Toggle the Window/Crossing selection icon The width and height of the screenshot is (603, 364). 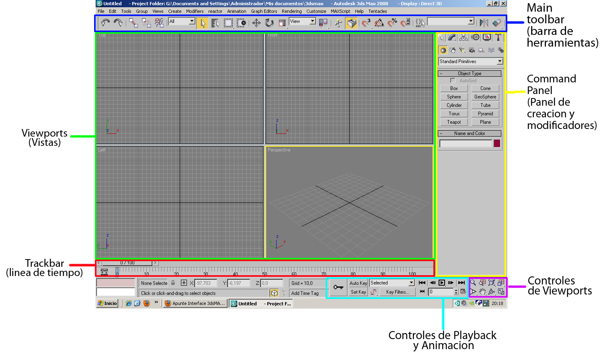[x=242, y=23]
